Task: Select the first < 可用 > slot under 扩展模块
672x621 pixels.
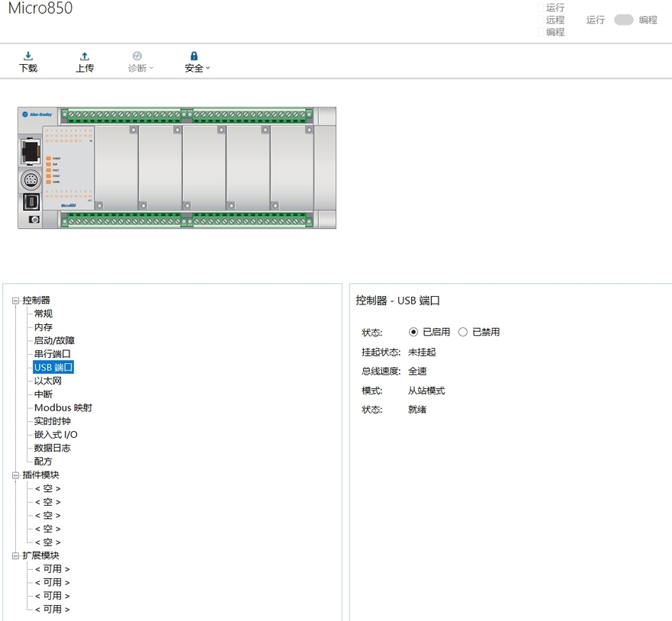Action: tap(53, 569)
